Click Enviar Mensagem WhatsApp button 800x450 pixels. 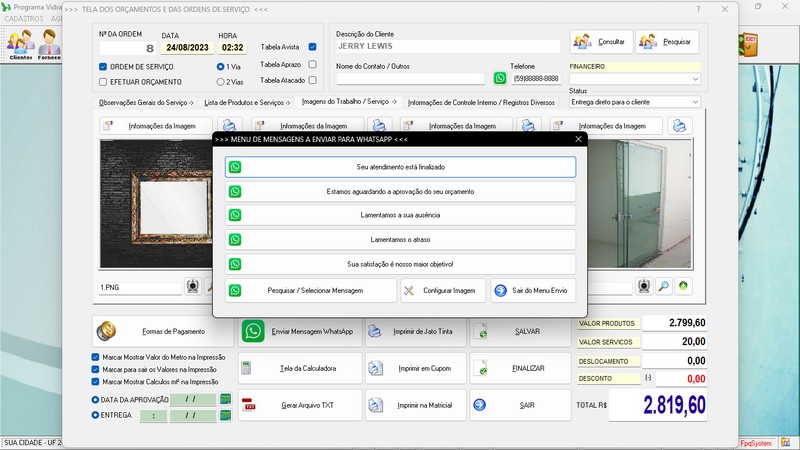[300, 331]
